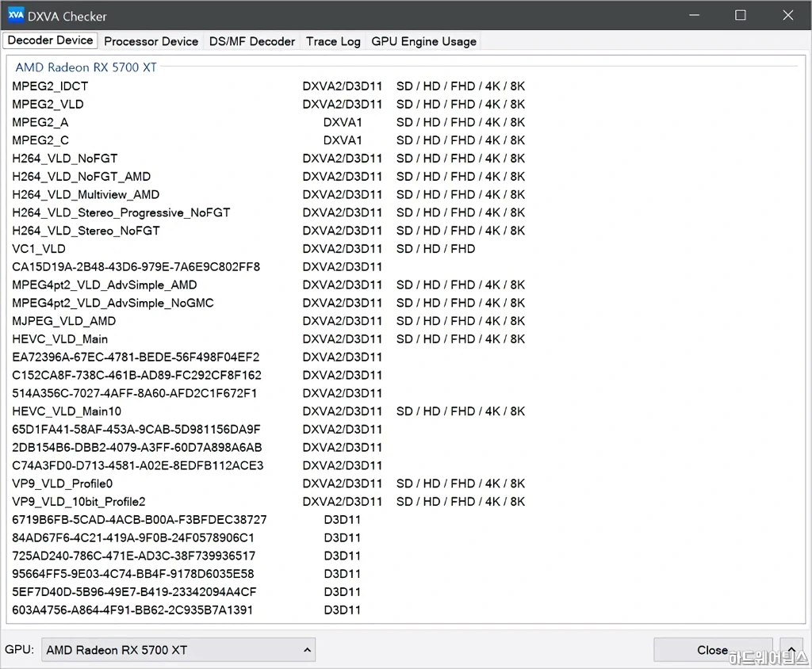
Task: Switch to the Decoder Device tab
Action: [x=50, y=40]
